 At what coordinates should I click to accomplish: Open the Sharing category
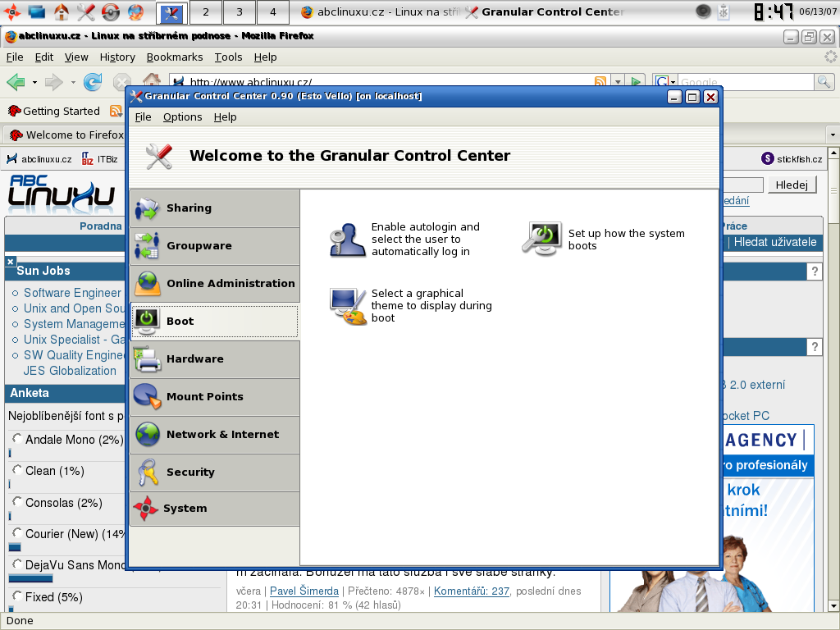coord(214,208)
